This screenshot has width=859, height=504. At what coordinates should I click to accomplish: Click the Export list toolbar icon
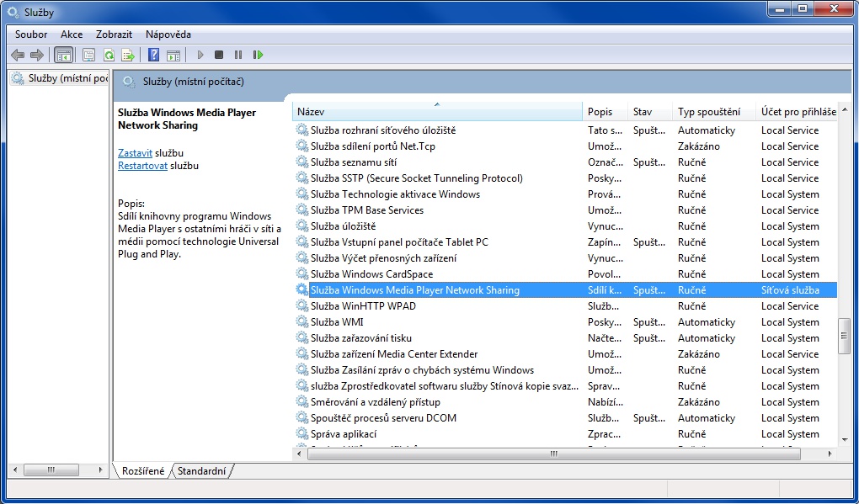(128, 55)
